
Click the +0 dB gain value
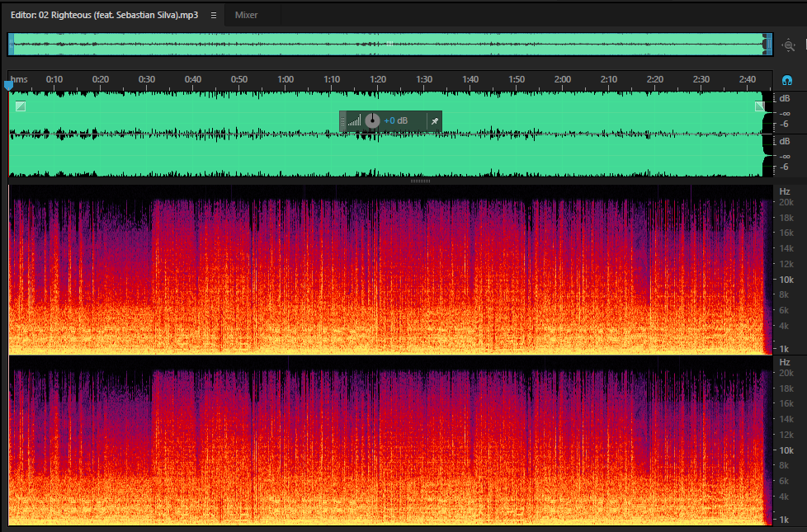point(396,121)
